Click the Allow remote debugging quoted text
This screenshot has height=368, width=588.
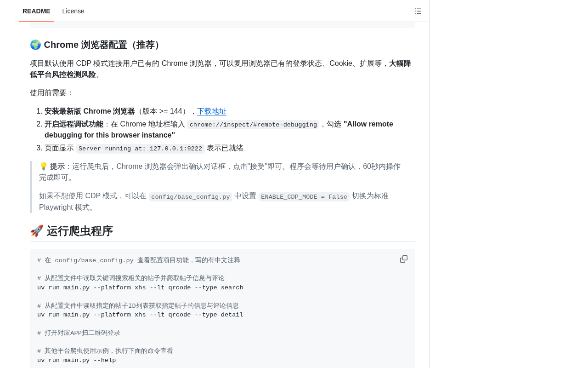coord(219,130)
